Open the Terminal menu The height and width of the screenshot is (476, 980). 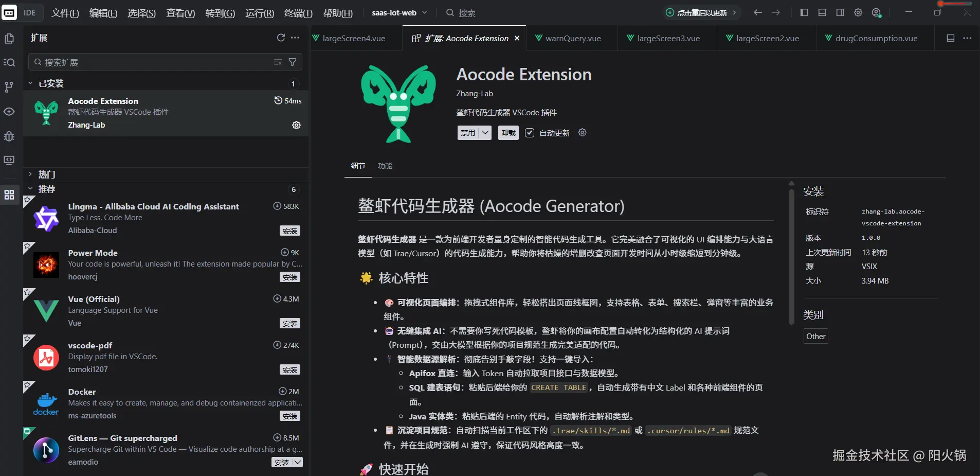tap(298, 13)
